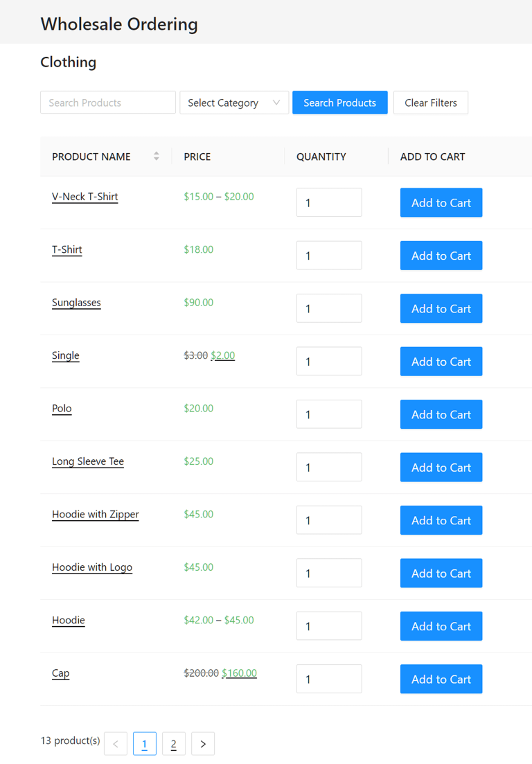This screenshot has height=764, width=532.
Task: Click the Cap sale price $160.00
Action: tap(239, 673)
